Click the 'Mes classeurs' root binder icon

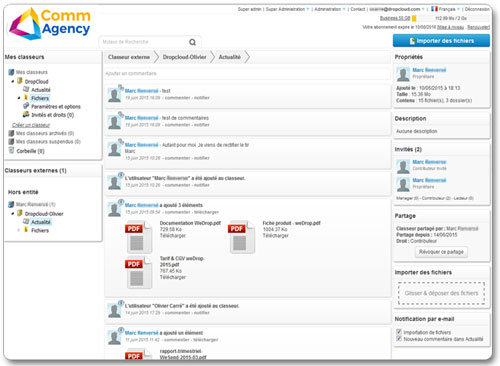(11, 72)
